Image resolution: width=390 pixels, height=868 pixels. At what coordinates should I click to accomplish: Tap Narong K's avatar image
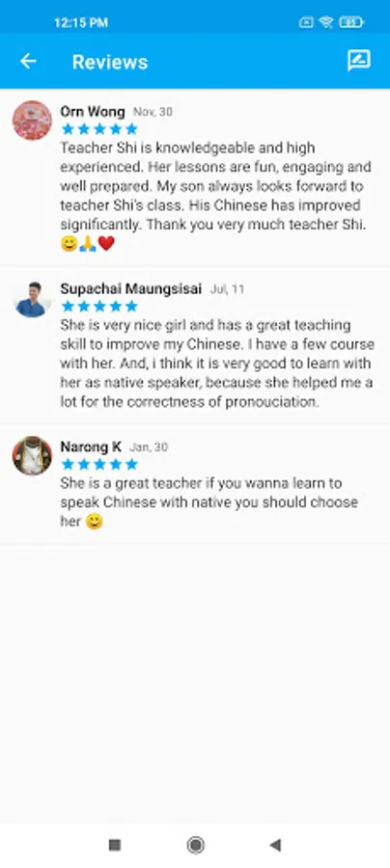tap(32, 455)
